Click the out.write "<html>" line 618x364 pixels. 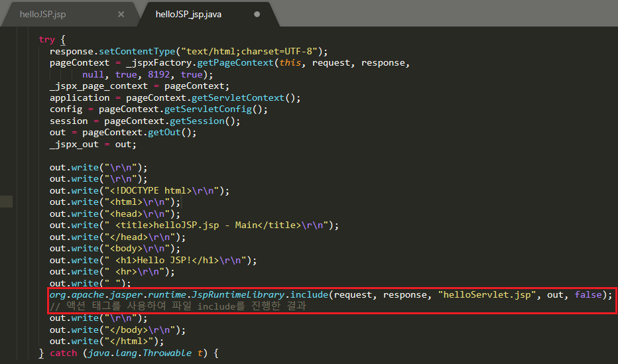click(x=115, y=202)
